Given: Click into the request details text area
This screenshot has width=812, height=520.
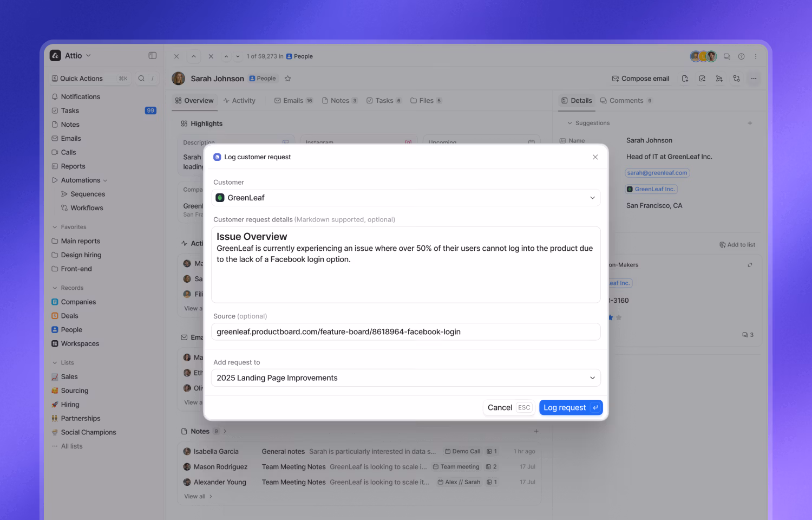Looking at the screenshot, I should [x=406, y=265].
